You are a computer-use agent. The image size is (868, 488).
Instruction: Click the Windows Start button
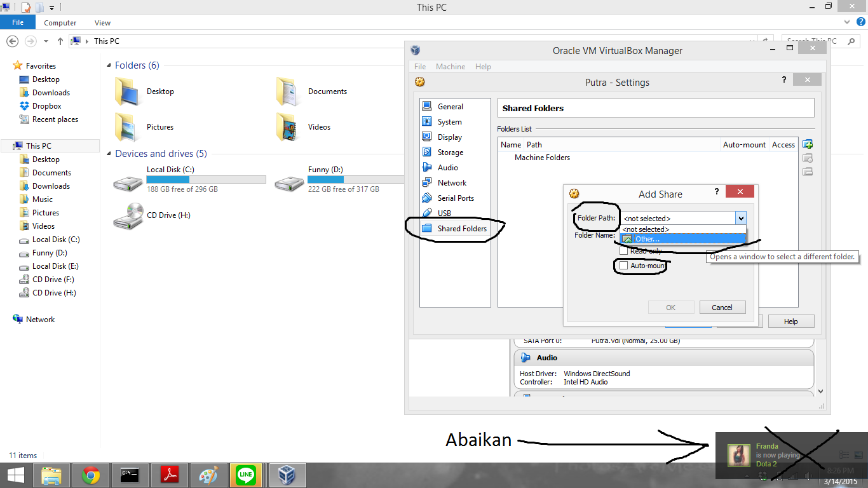(x=15, y=475)
